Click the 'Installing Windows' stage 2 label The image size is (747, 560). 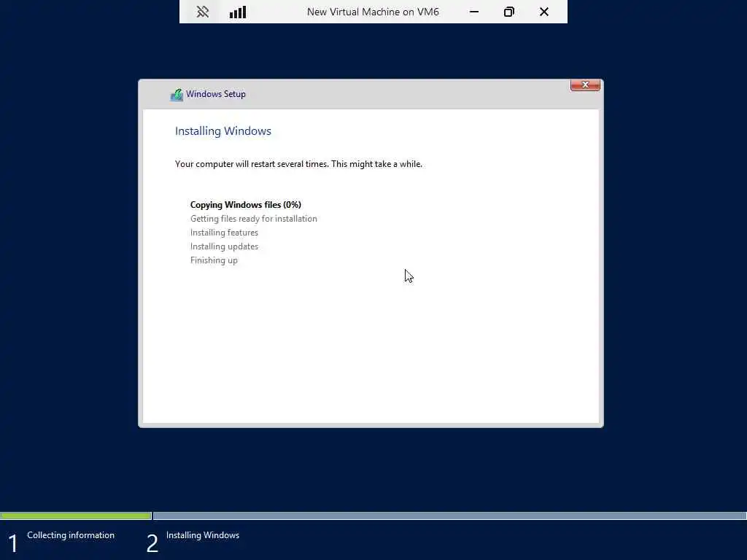click(x=203, y=535)
